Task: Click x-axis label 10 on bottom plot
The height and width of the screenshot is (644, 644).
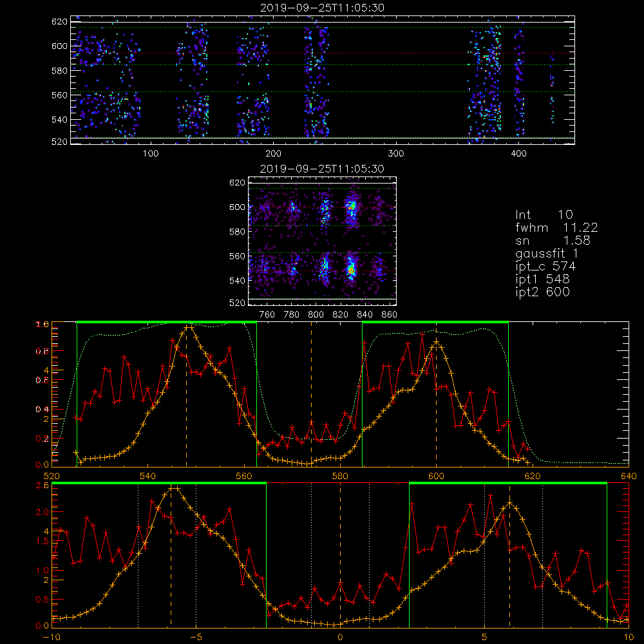Action: [629, 638]
